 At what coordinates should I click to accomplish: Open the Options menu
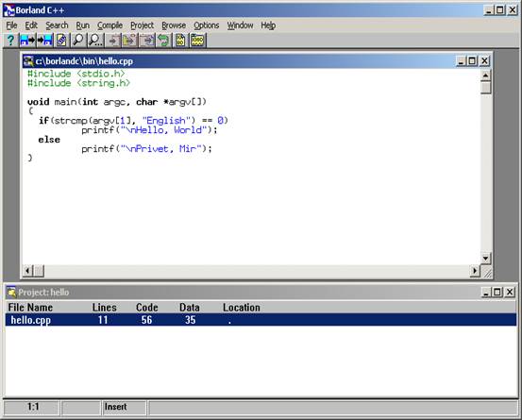click(207, 25)
